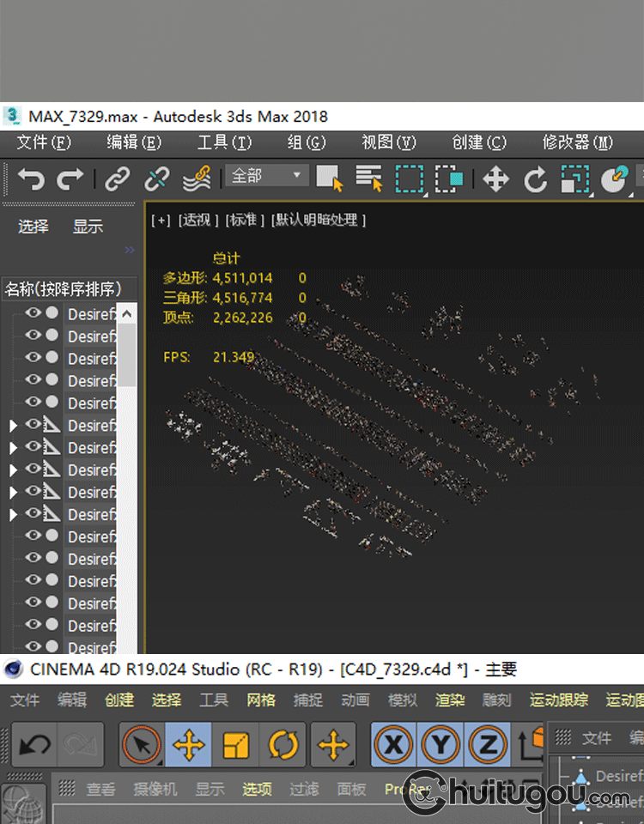Open the 渲染 menu in Cinema 4D
Viewport: 644px width, 824px height.
(449, 700)
